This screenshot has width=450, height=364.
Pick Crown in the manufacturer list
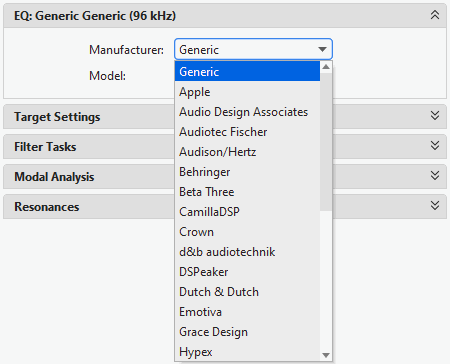pyautogui.click(x=247, y=232)
